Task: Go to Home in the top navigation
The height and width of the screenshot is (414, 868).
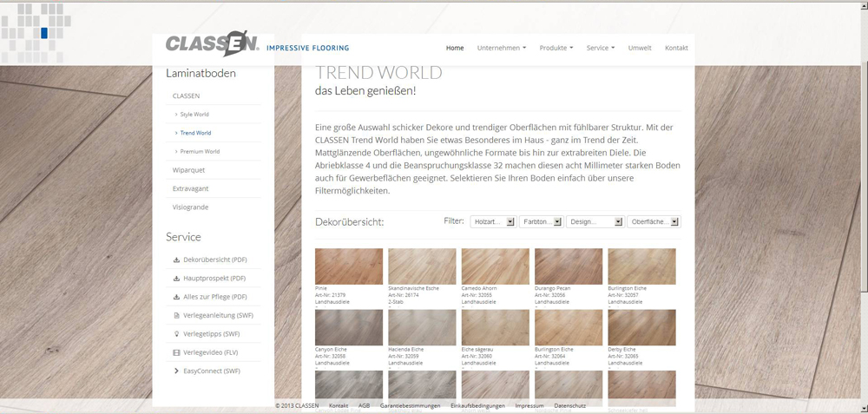Action: coord(455,48)
